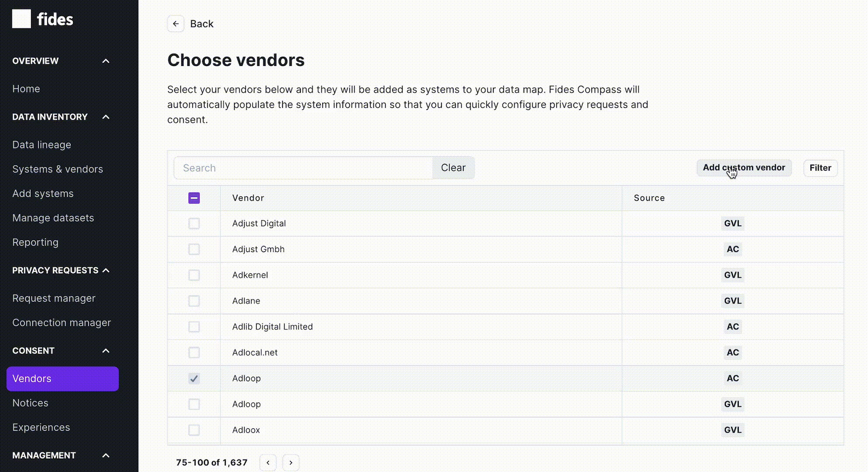The image size is (868, 472).
Task: Toggle the select-all vendors checkbox
Action: click(194, 198)
